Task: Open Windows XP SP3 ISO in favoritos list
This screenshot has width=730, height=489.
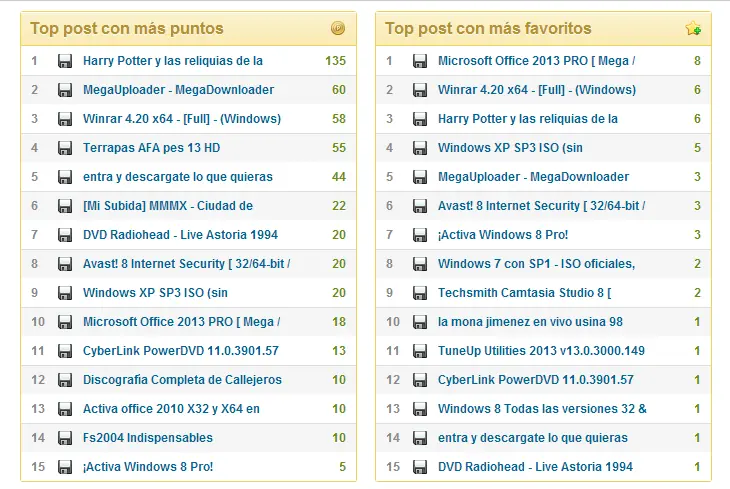Action: 510,148
